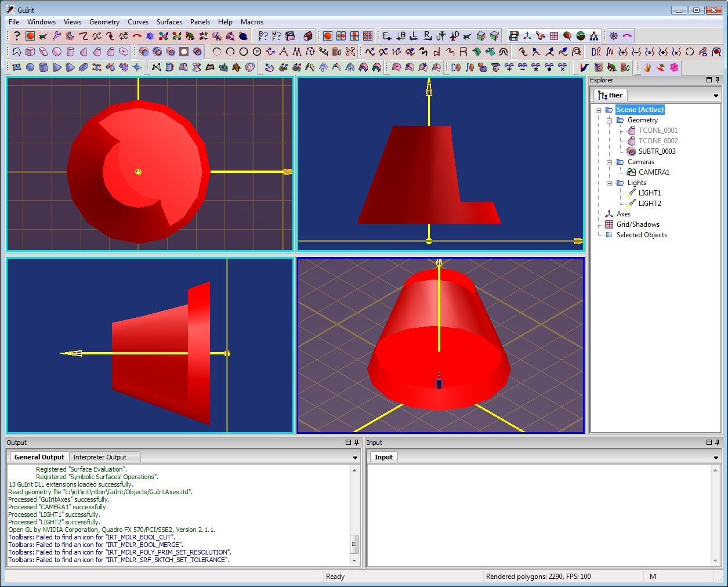Viewport: 728px width, 587px height.
Task: Click the orange hand icon in bottom toolbar
Action: pos(647,67)
